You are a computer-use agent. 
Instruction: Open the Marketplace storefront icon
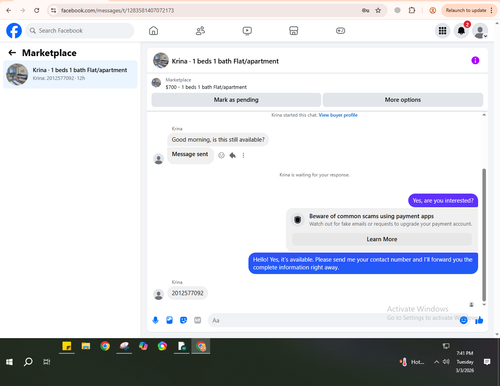[294, 31]
